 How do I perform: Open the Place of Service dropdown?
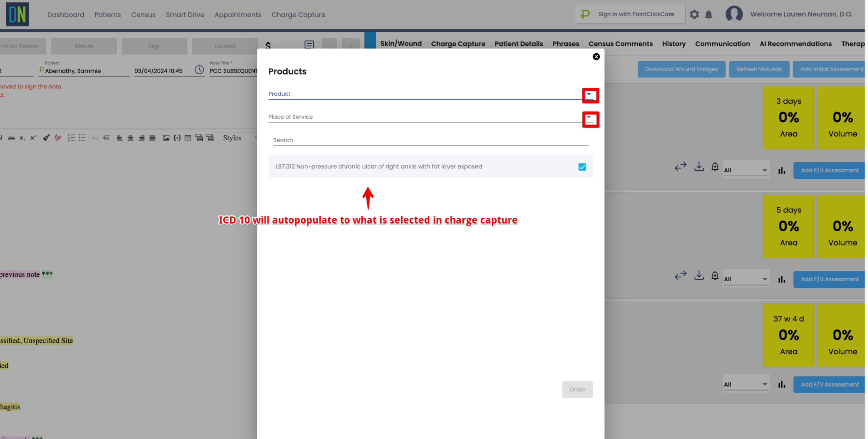589,117
